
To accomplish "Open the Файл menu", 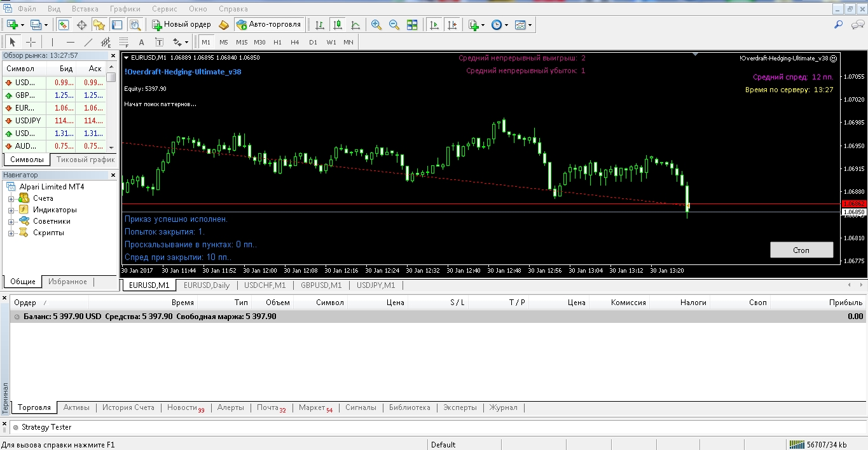I will click(27, 9).
